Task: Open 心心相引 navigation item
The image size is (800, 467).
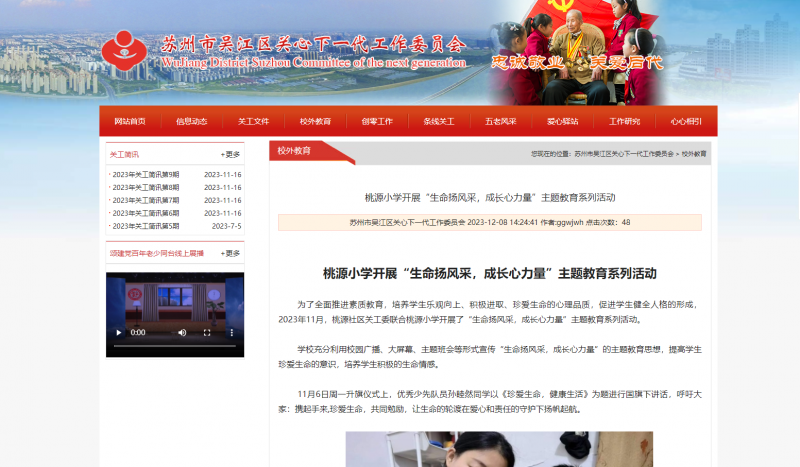Action: click(686, 121)
